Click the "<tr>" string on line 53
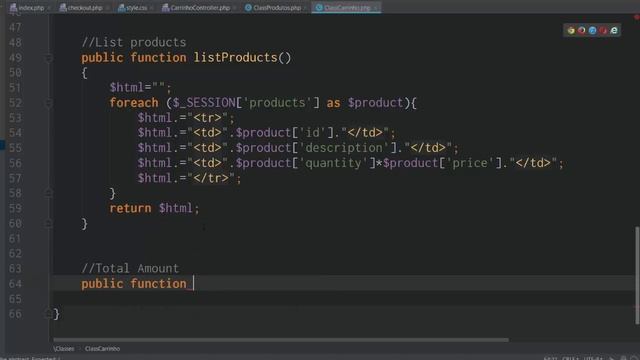 (x=207, y=118)
